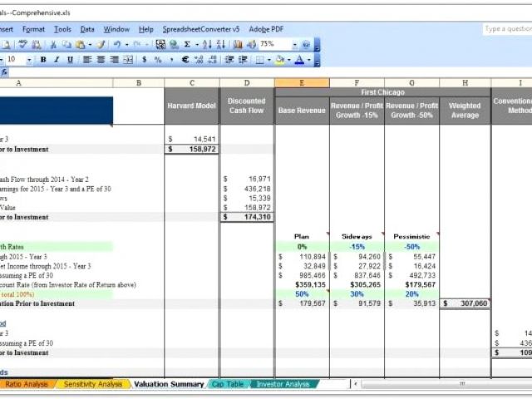Click the help question input box
532x399 pixels.
click(x=507, y=29)
